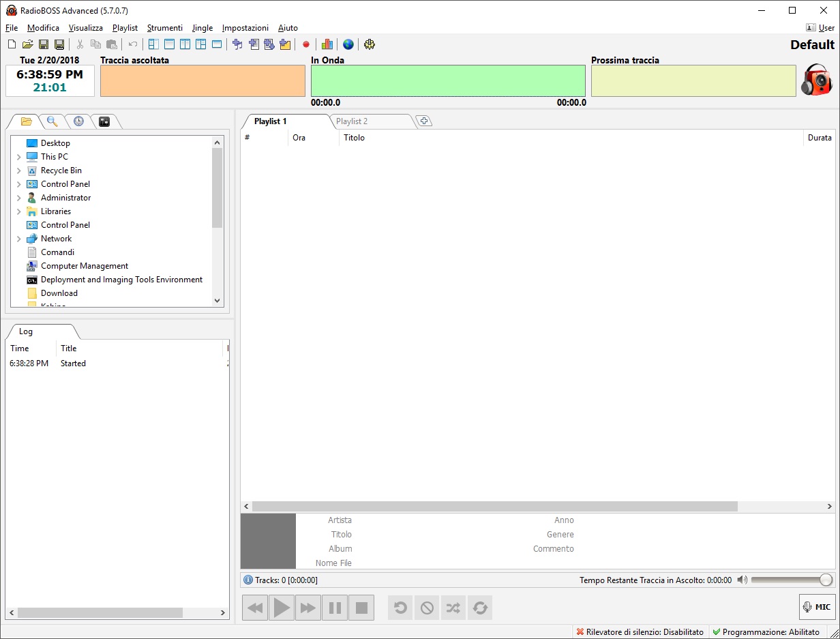Toggle the counterclockwise repeat-track button
Screen dimensions: 840x639
(400, 607)
